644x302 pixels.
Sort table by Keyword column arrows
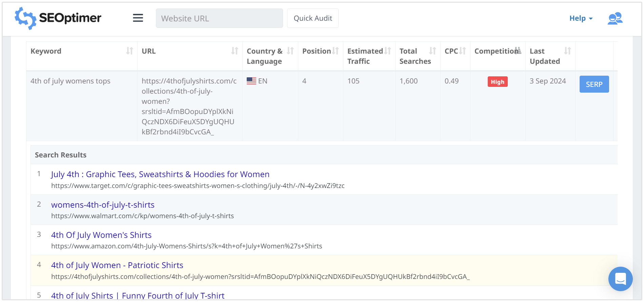click(x=129, y=51)
